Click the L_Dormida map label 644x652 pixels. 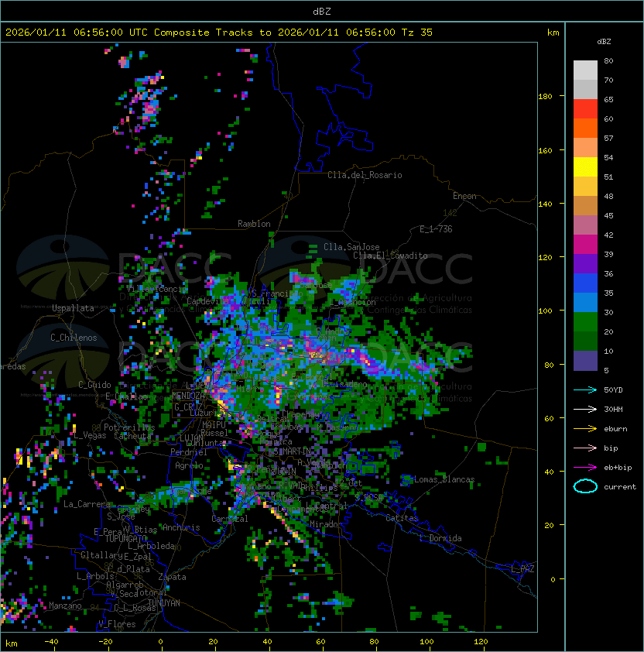coord(440,538)
